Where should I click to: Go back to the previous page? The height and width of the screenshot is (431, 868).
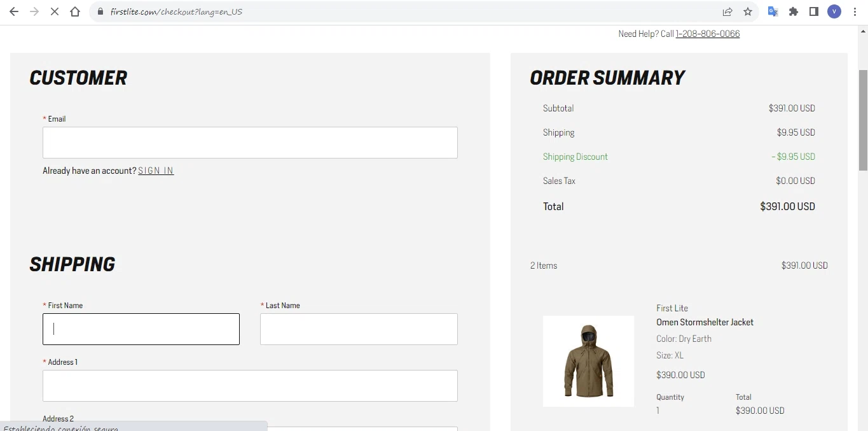(14, 11)
